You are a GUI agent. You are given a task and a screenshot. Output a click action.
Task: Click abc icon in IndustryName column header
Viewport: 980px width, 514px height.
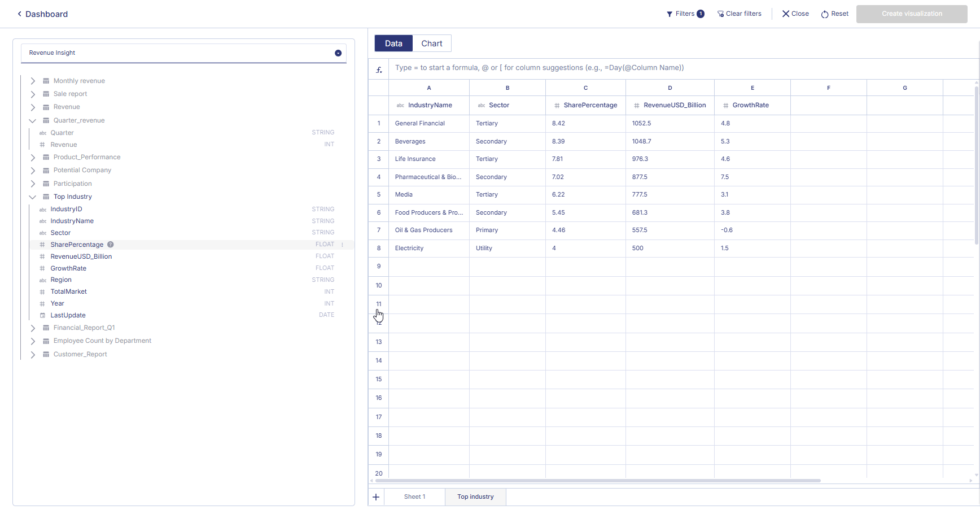pyautogui.click(x=400, y=106)
